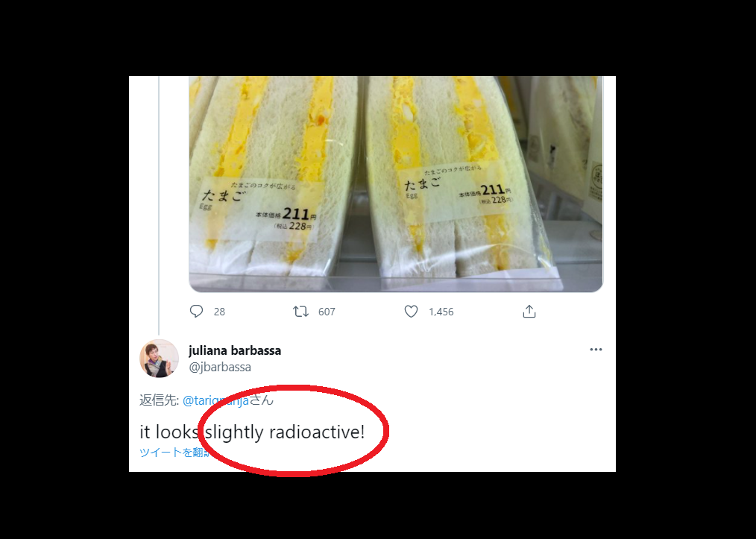This screenshot has height=539, width=756.
Task: Like the tweet with the heart icon
Action: (x=411, y=312)
